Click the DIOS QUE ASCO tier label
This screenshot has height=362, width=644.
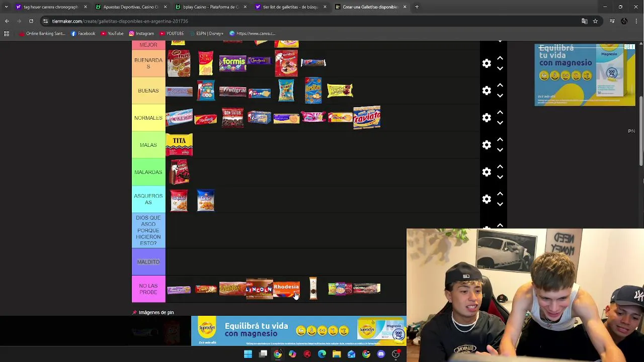click(148, 231)
